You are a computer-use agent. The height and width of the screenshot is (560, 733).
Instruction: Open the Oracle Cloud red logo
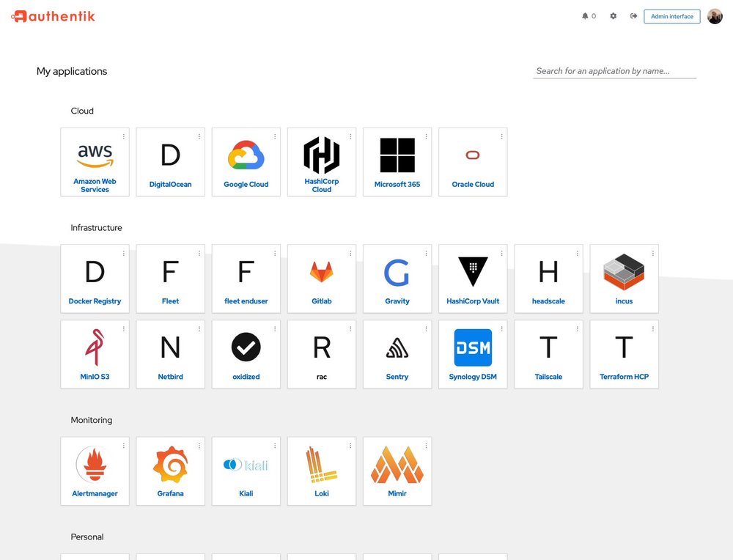[x=473, y=155]
